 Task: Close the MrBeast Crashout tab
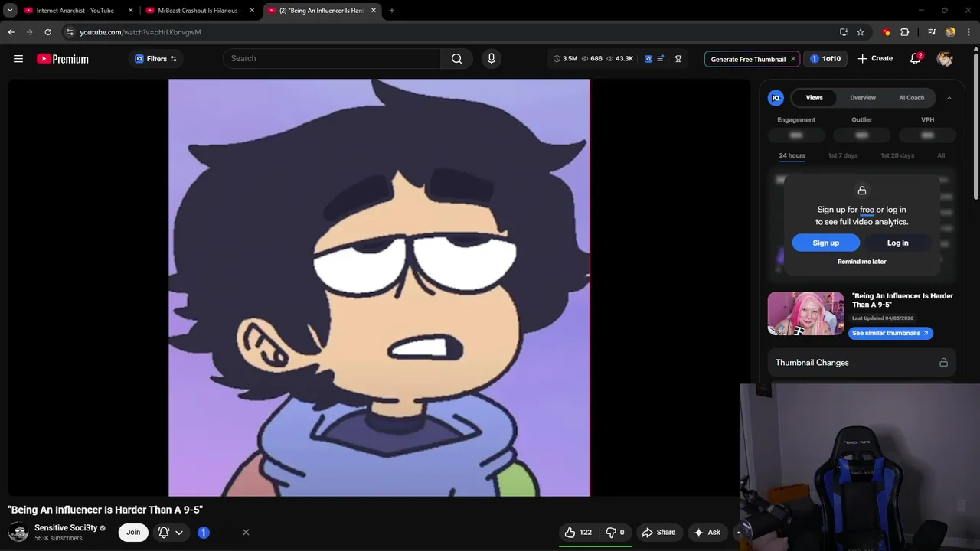point(252,11)
